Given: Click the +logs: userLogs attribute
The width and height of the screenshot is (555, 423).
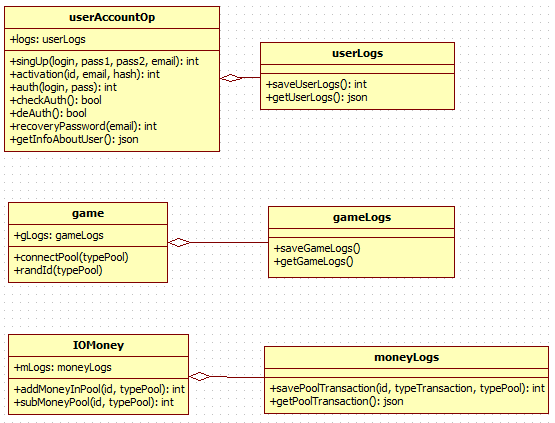Looking at the screenshot, I should [48, 39].
